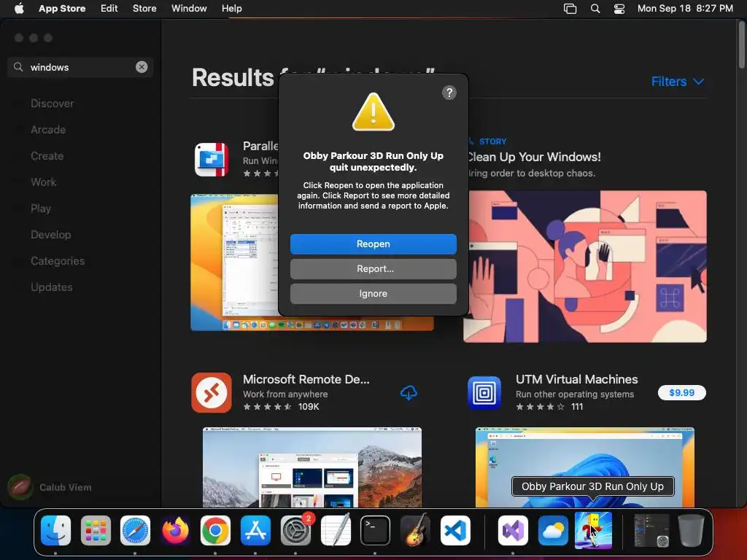Go to Work in sidebar
The height and width of the screenshot is (560, 747).
click(43, 182)
